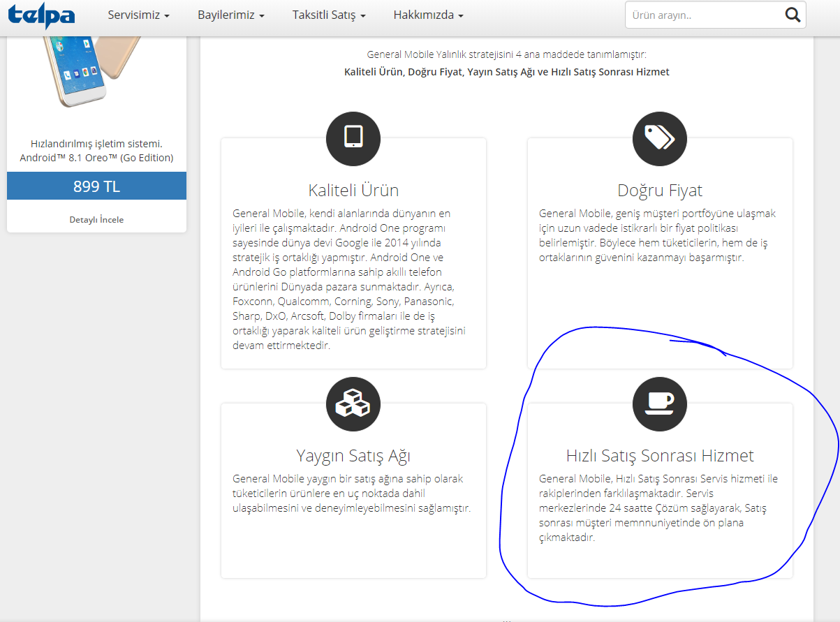The height and width of the screenshot is (622, 840).
Task: Open the Taksitli Satış dropdown
Action: (x=329, y=15)
